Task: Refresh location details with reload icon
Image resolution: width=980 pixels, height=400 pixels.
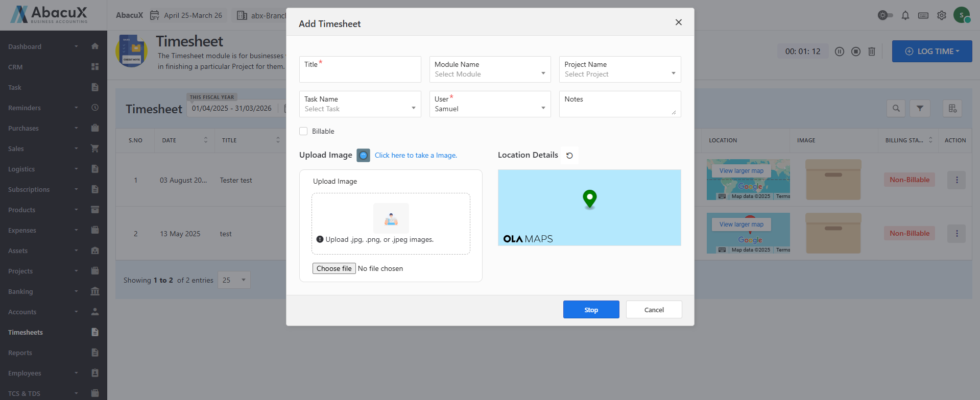Action: coord(569,156)
